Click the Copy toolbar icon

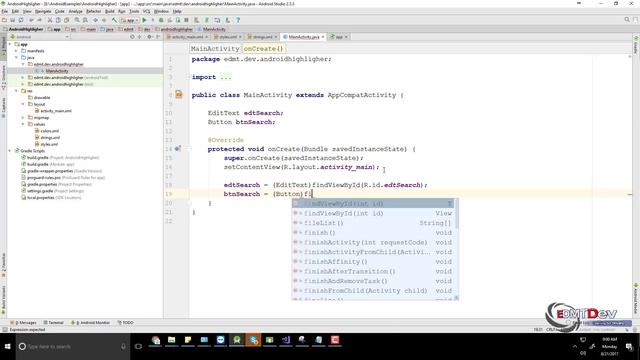58,20
